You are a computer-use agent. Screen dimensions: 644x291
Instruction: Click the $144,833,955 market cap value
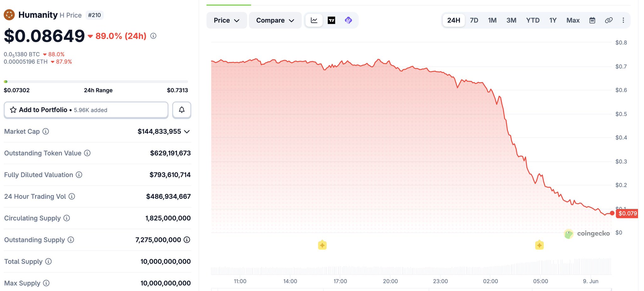(159, 132)
